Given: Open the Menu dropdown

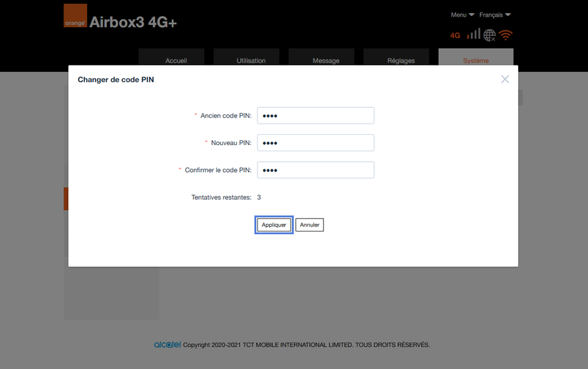Looking at the screenshot, I should click(462, 15).
